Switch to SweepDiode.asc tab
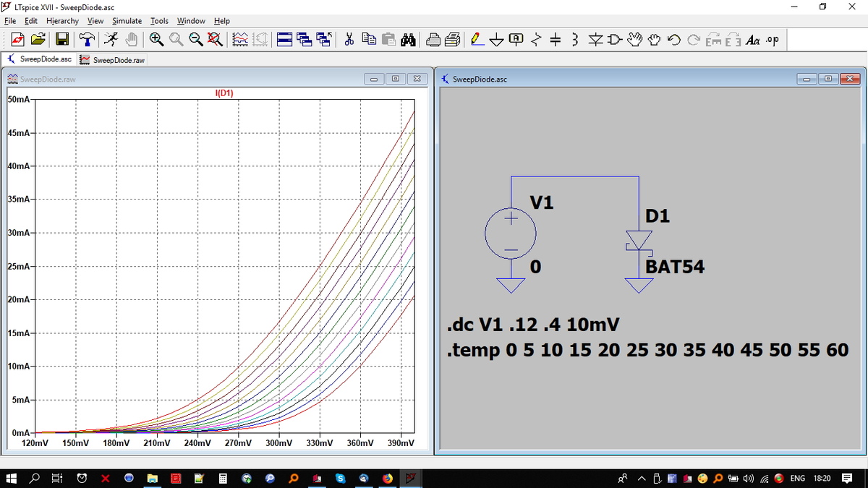Image resolution: width=868 pixels, height=488 pixels. (39, 59)
